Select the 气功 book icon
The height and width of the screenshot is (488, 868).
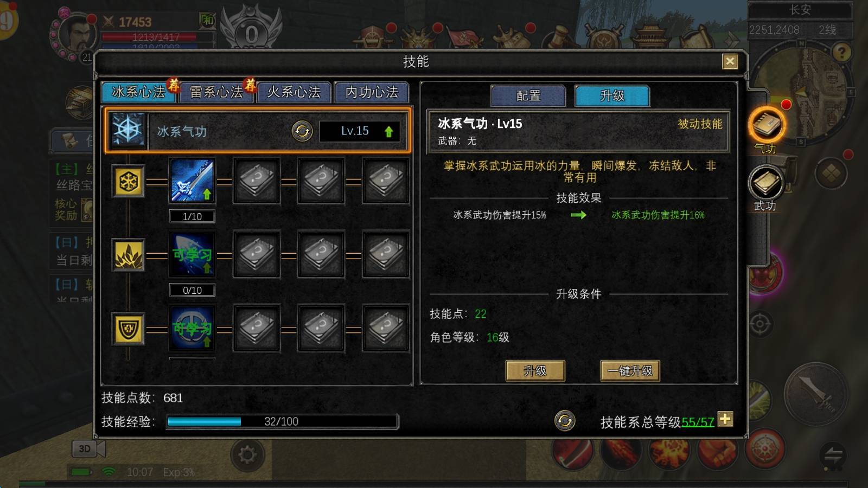(765, 126)
